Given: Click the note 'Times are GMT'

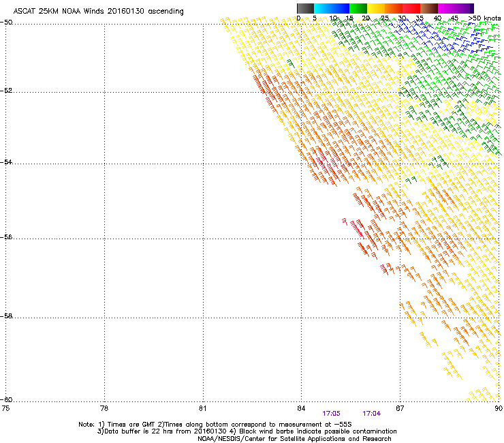Looking at the screenshot, I should point(131,425).
